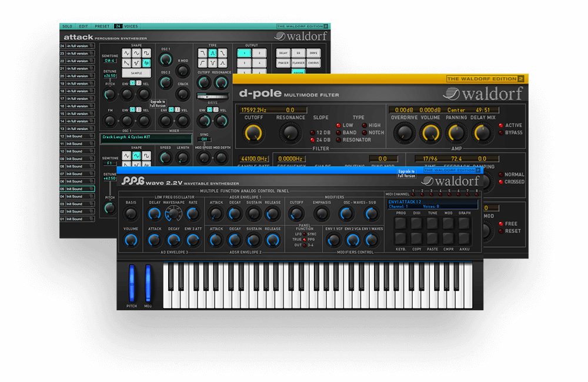588x382 pixels.
Task: Select MIDI channel 1 LED in PPG Wave
Action: click(413, 195)
